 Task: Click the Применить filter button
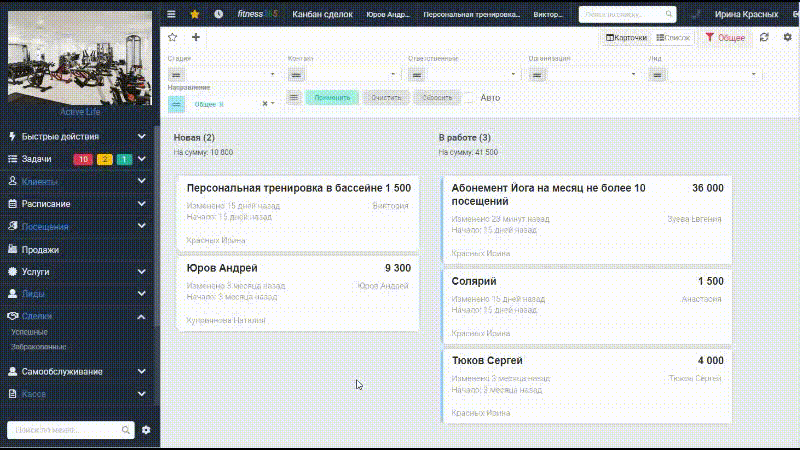point(332,97)
